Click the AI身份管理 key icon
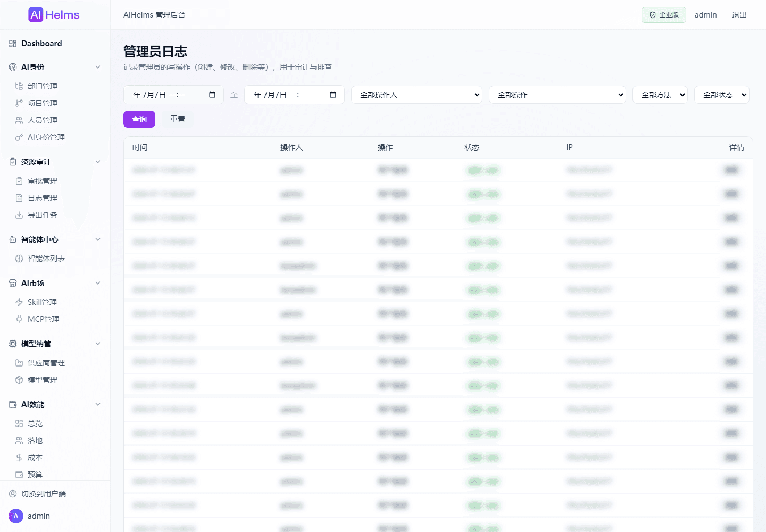Screen dimensions: 766x532 [19, 137]
